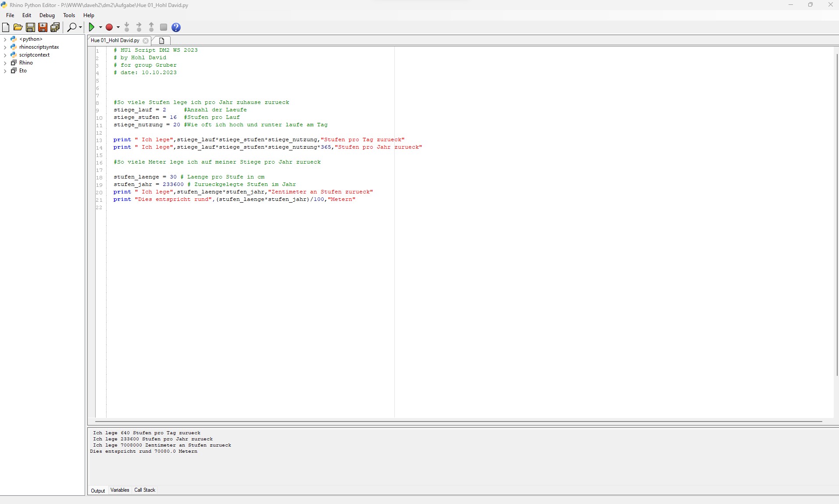The height and width of the screenshot is (504, 839).
Task: Run the script with green play button
Action: (x=91, y=28)
